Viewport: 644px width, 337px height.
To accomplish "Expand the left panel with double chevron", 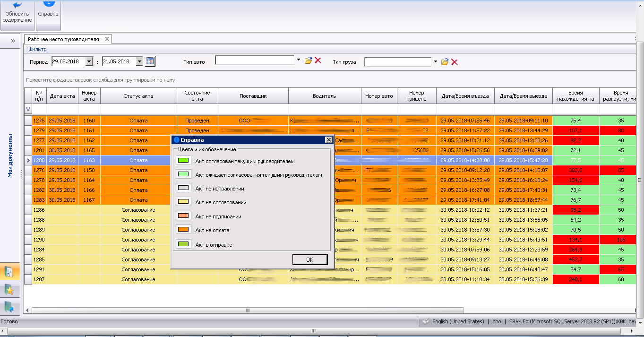I will (x=13, y=41).
